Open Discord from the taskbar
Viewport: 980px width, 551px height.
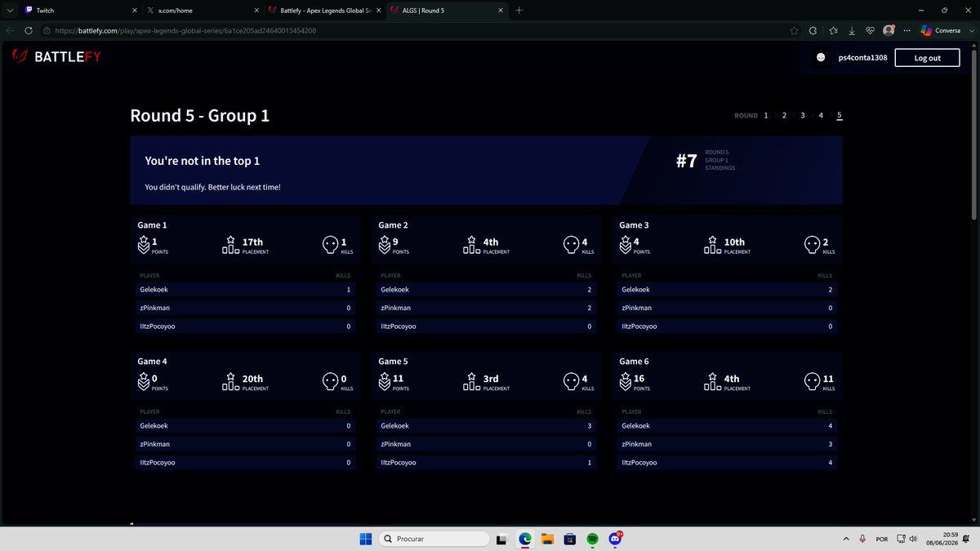coord(615,539)
